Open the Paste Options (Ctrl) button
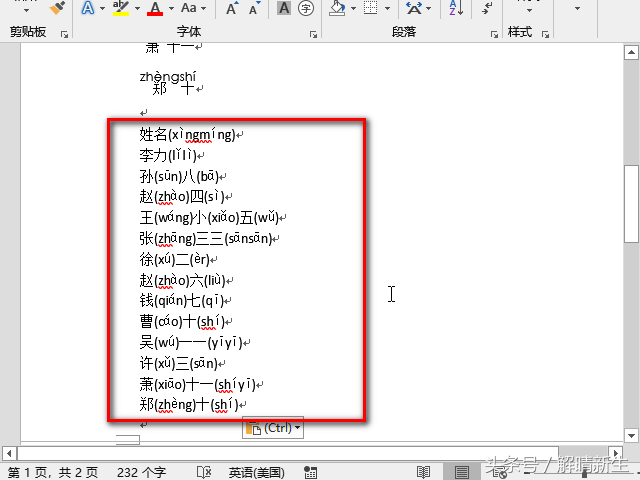Viewport: 640px width, 480px height. point(273,428)
